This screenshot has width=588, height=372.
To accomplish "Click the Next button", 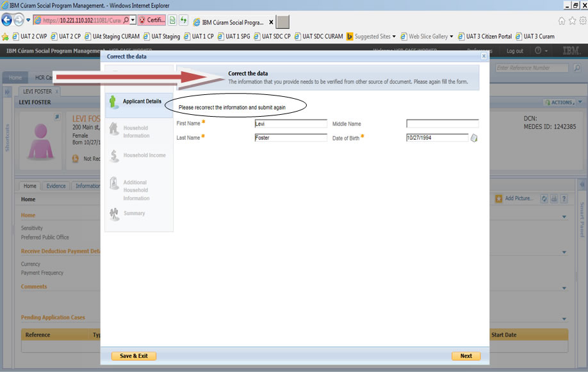I will pyautogui.click(x=466, y=356).
